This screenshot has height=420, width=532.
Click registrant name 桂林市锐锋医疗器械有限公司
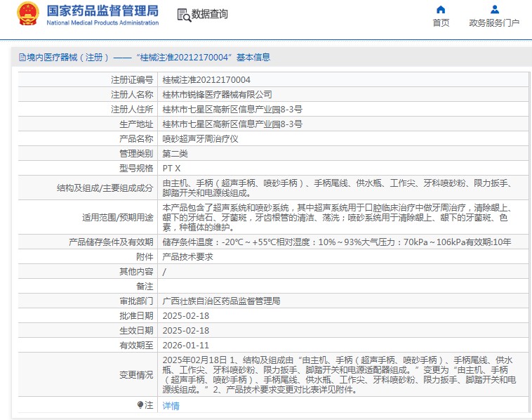click(217, 95)
